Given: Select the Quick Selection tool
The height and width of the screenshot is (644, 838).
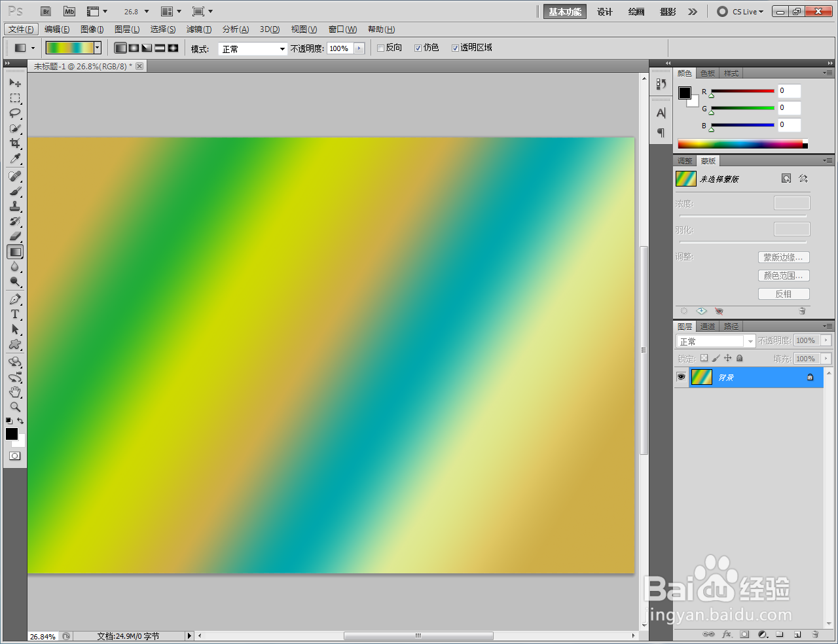Looking at the screenshot, I should click(15, 128).
